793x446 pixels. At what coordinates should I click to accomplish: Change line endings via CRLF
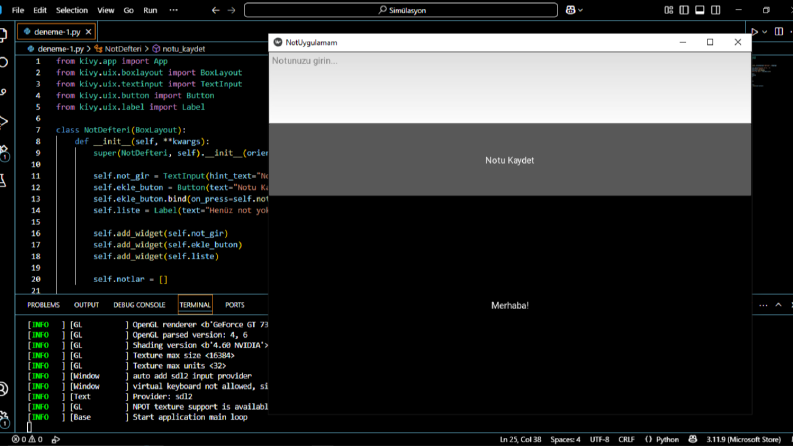pos(626,439)
